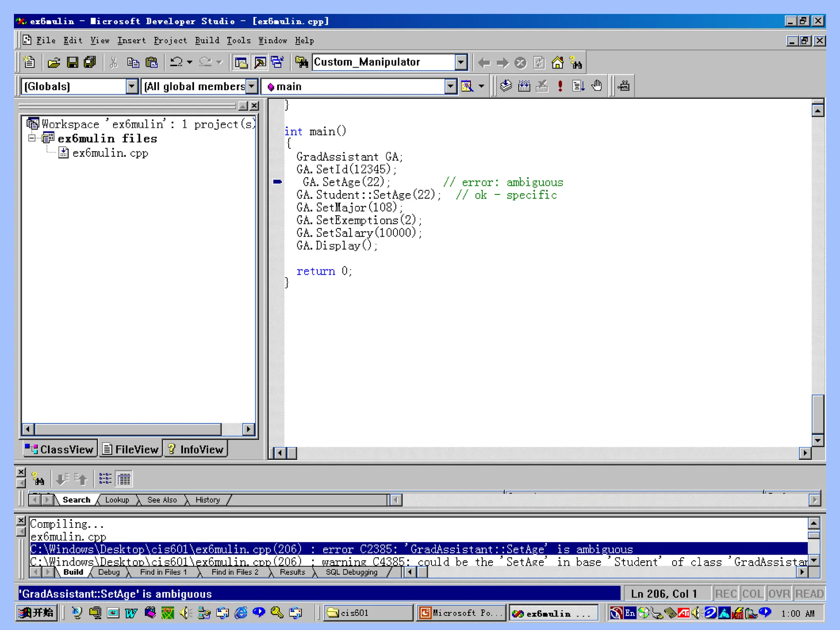
Task: Open the main function dropdown
Action: [451, 86]
